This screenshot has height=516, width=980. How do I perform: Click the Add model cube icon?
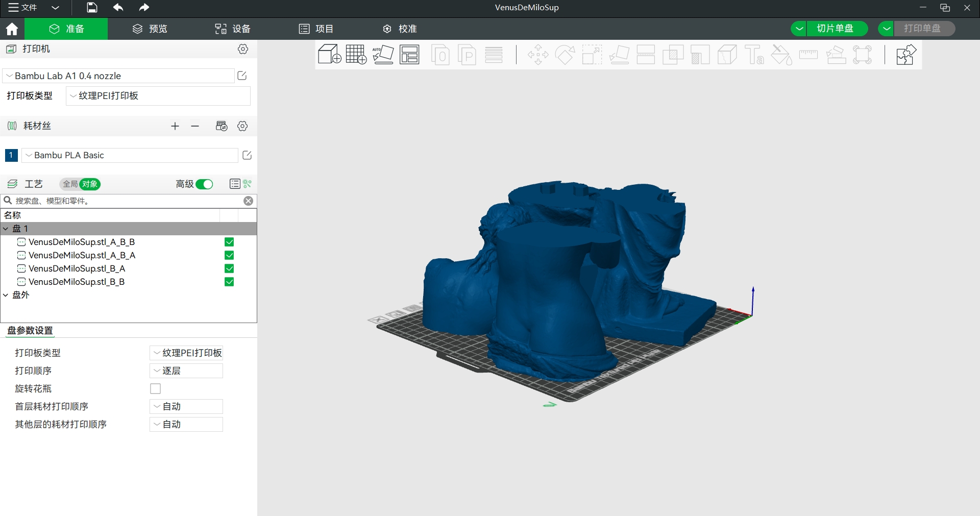(x=329, y=54)
